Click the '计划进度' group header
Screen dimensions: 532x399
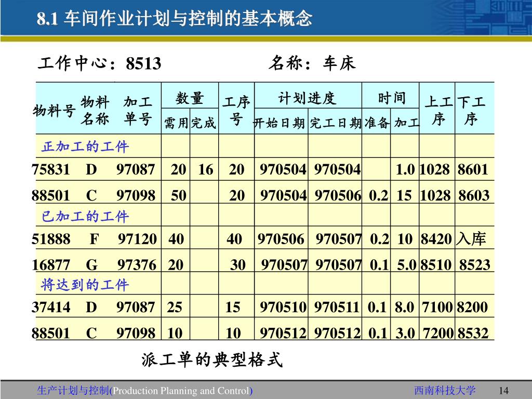[308, 98]
